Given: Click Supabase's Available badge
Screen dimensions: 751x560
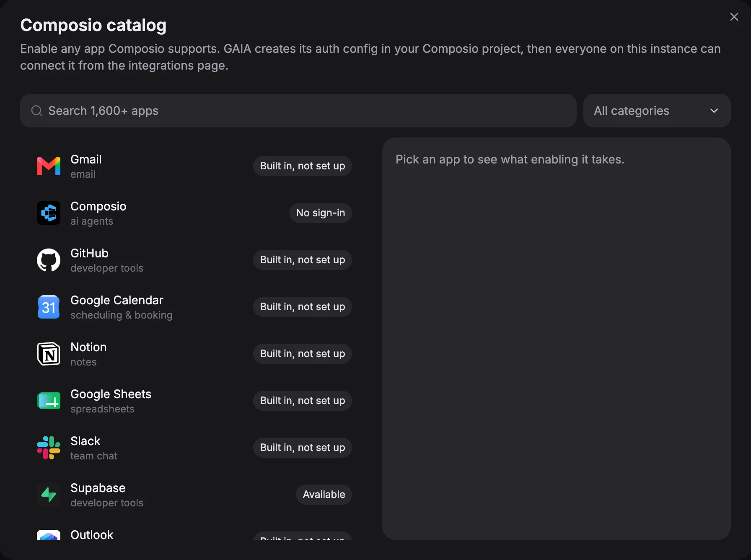Looking at the screenshot, I should click(324, 495).
